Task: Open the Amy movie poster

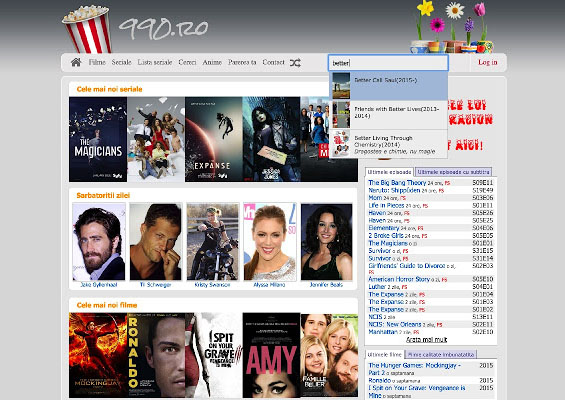Action: (271, 355)
